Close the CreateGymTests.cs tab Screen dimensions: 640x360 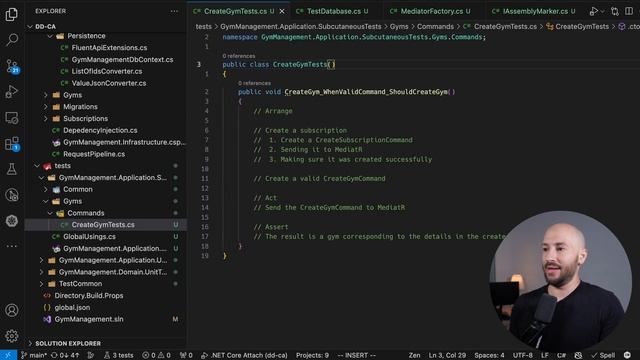(282, 11)
